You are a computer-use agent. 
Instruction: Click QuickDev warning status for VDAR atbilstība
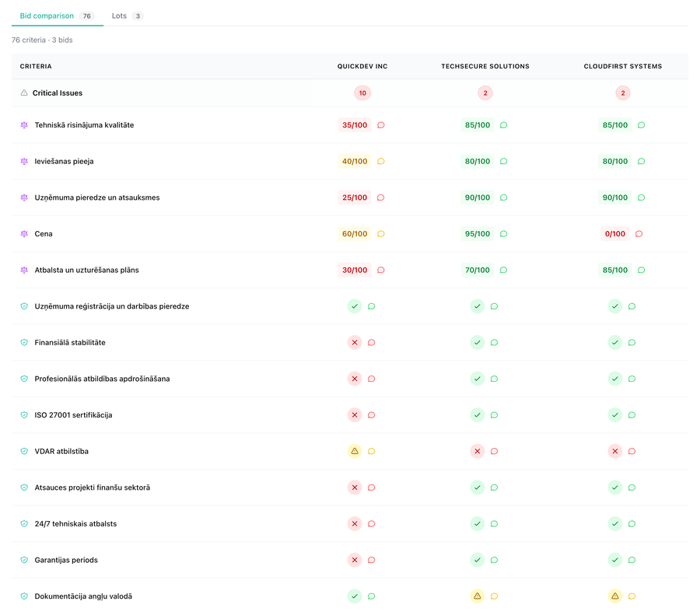coord(355,452)
